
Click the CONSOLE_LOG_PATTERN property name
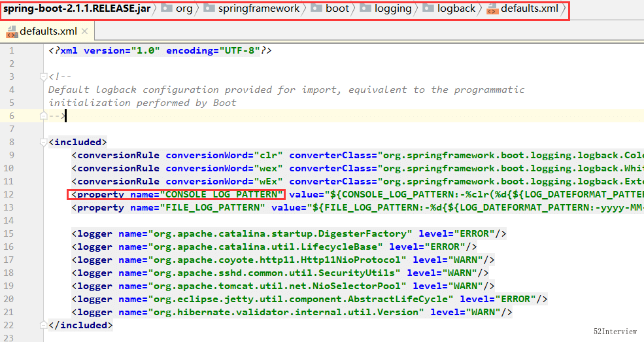click(x=223, y=194)
